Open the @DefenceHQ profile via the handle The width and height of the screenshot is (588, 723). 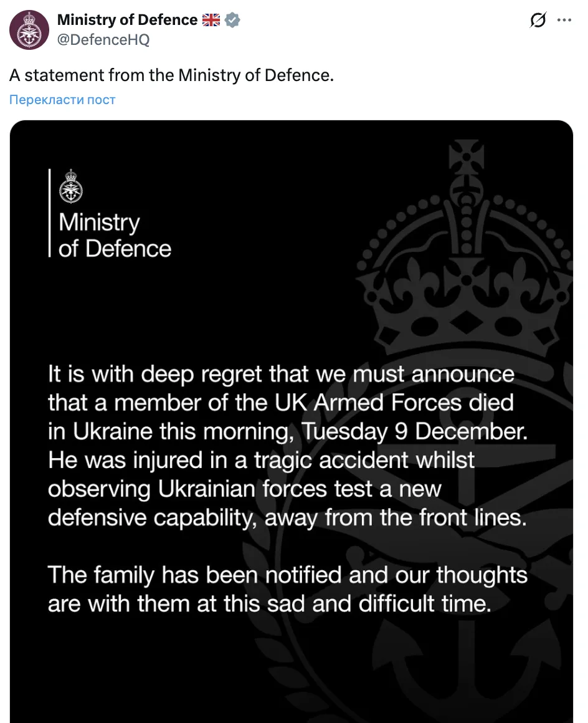coord(103,39)
